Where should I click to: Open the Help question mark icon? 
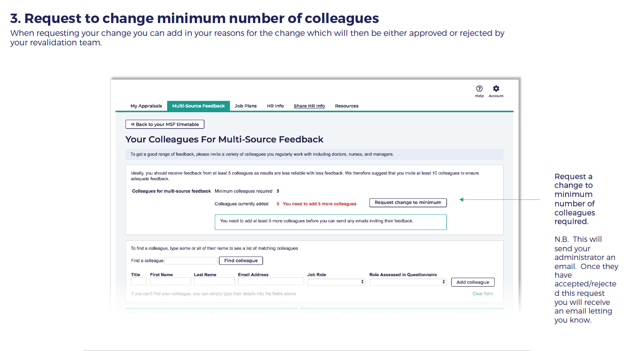pos(479,89)
